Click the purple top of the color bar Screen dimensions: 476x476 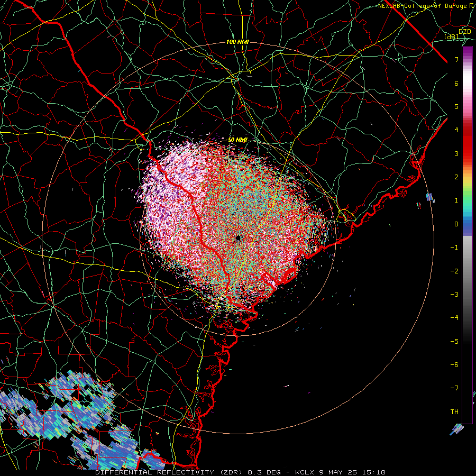pyautogui.click(x=467, y=52)
